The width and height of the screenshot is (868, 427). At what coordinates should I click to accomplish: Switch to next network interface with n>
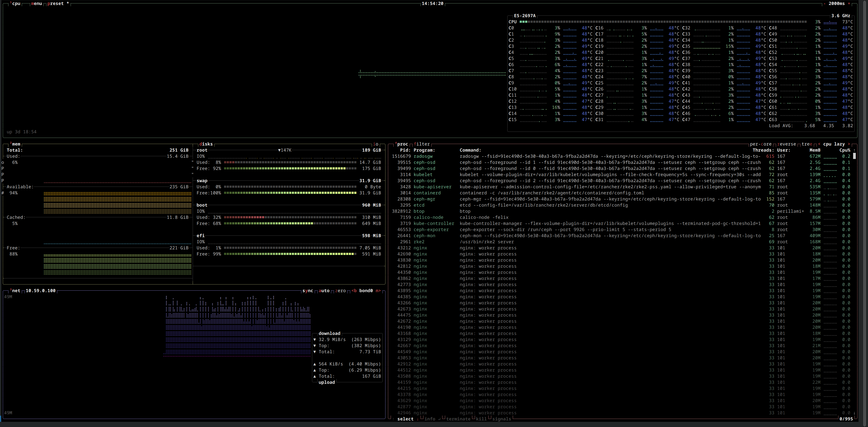[378, 290]
